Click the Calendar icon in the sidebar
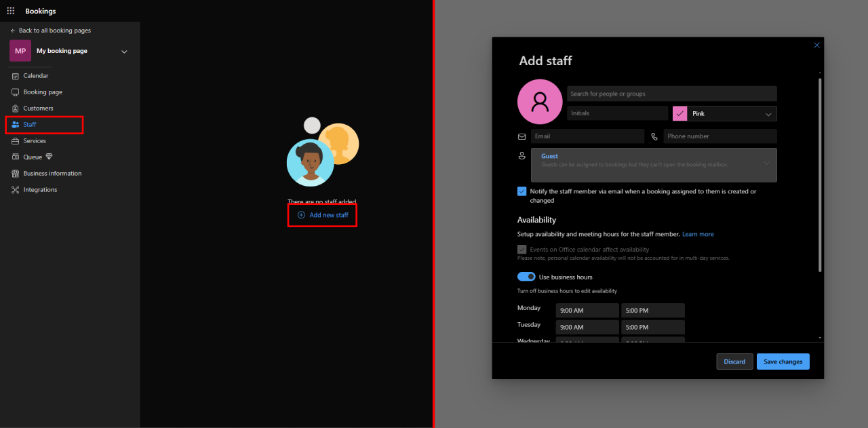This screenshot has width=868, height=428. pos(16,76)
